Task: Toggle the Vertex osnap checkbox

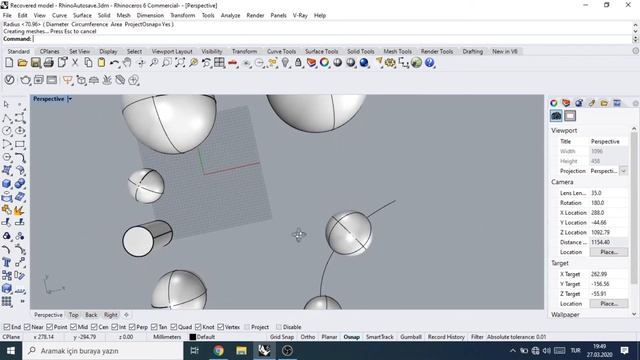Action: point(221,327)
